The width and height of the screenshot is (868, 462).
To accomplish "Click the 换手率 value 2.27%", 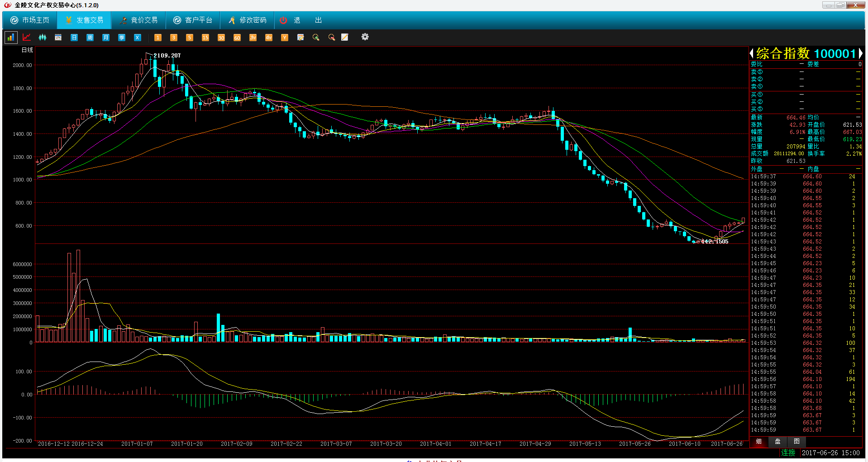I will [854, 153].
